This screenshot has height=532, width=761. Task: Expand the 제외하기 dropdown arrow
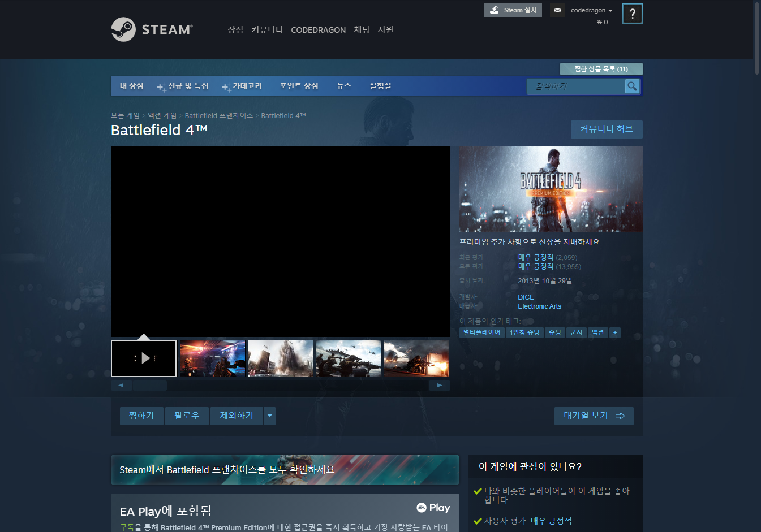pyautogui.click(x=270, y=416)
